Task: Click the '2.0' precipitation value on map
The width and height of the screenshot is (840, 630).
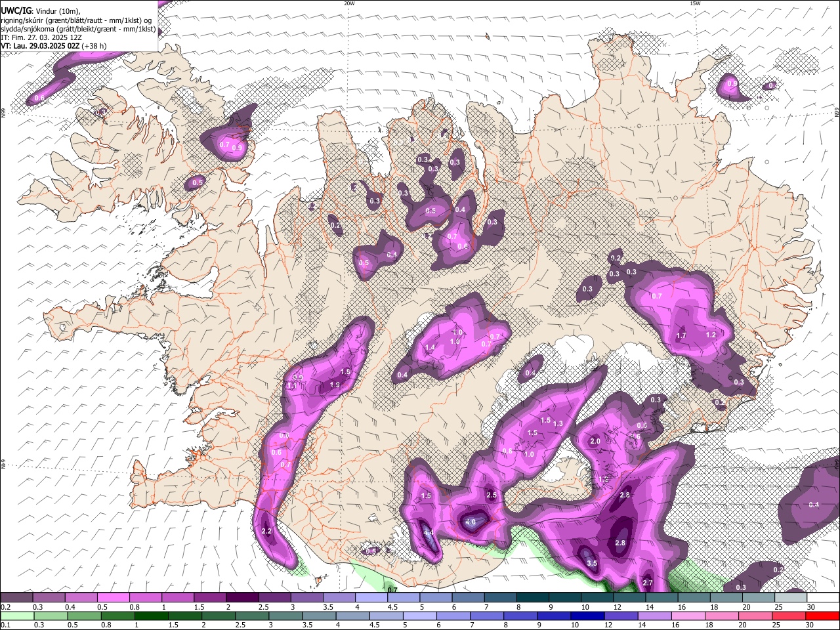Action: coord(595,442)
